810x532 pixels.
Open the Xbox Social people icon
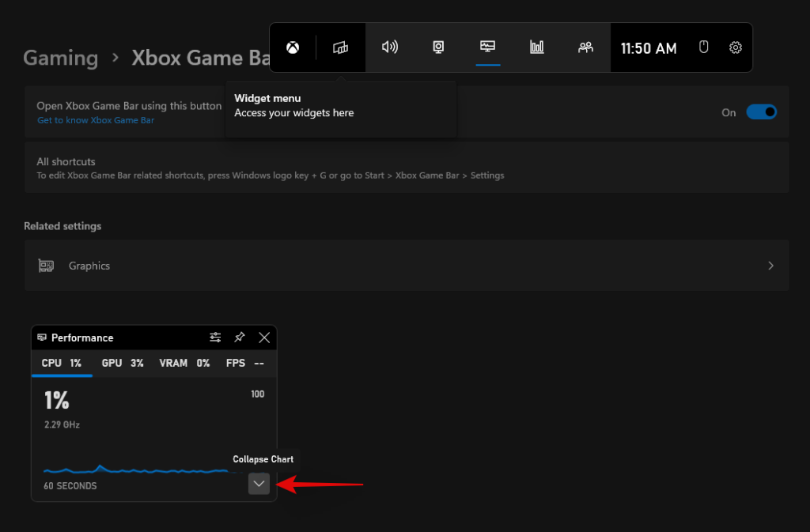coord(585,47)
